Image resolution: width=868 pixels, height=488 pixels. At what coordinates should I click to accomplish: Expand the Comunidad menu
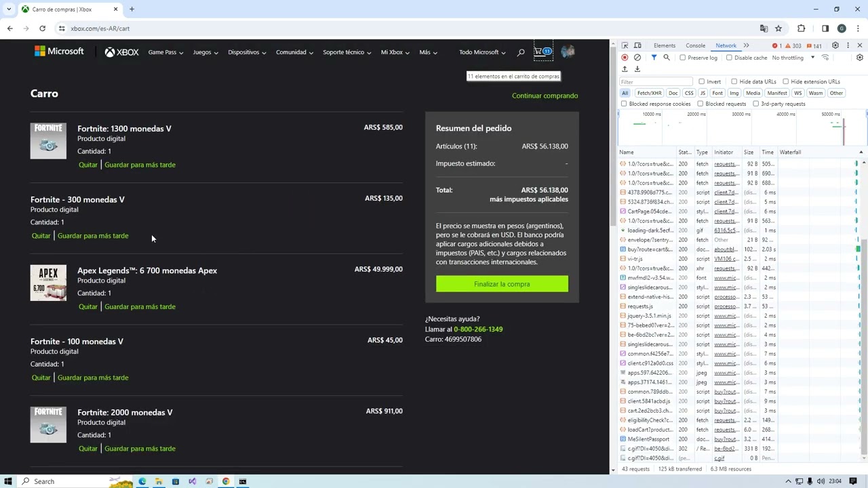294,52
